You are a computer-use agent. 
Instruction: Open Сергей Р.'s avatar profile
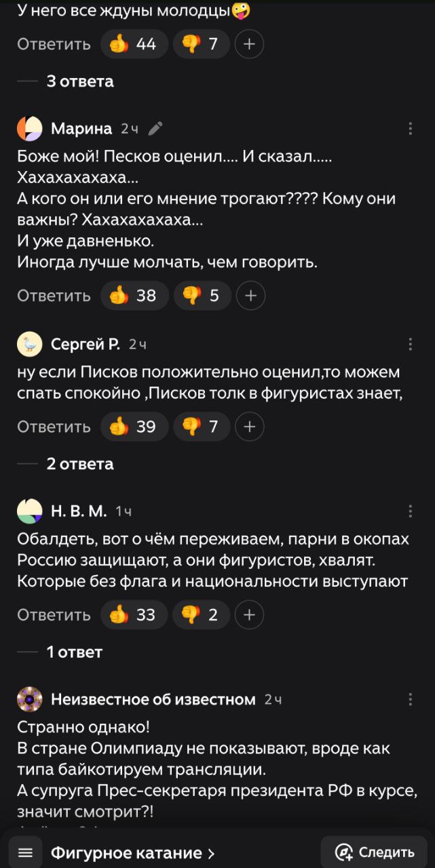tap(30, 344)
